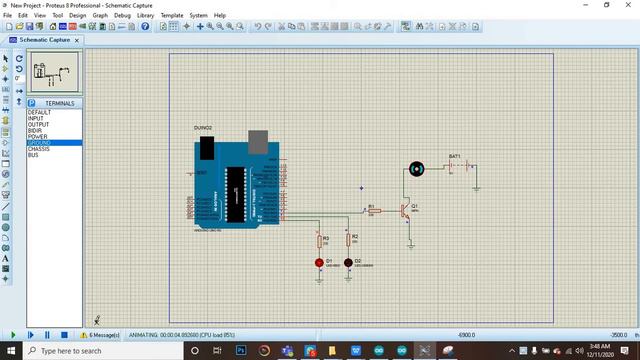
Task: Click the red LED D1 in schematic
Action: pyautogui.click(x=319, y=262)
